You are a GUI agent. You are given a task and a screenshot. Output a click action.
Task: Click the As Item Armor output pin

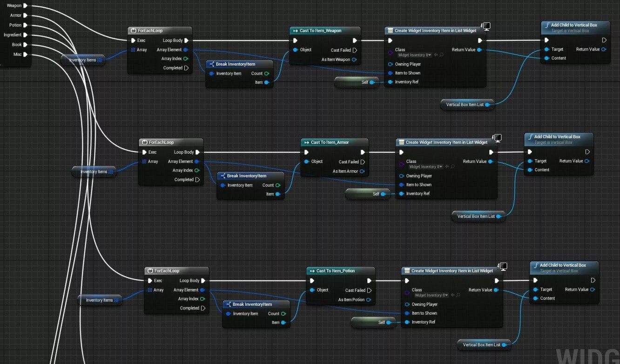362,171
